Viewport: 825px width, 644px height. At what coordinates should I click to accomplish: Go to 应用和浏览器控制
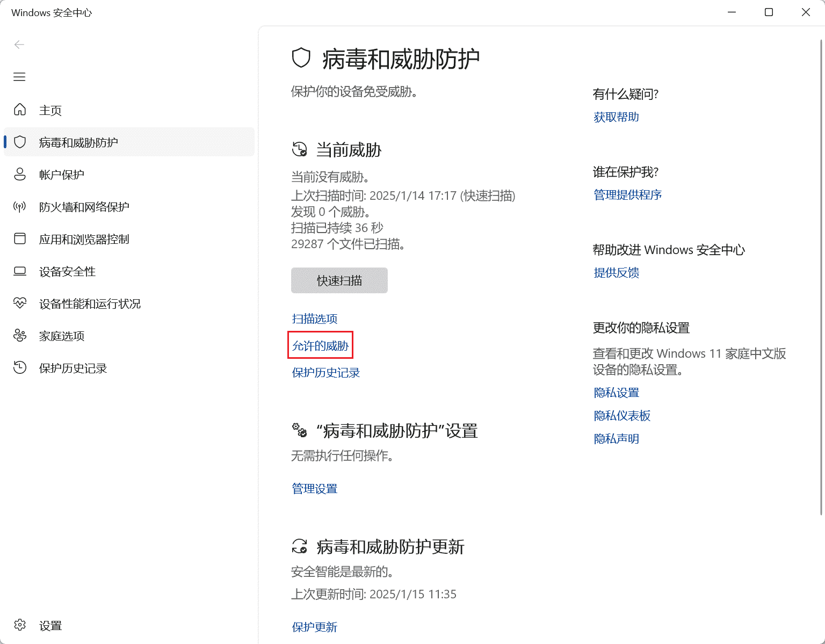[x=129, y=239]
